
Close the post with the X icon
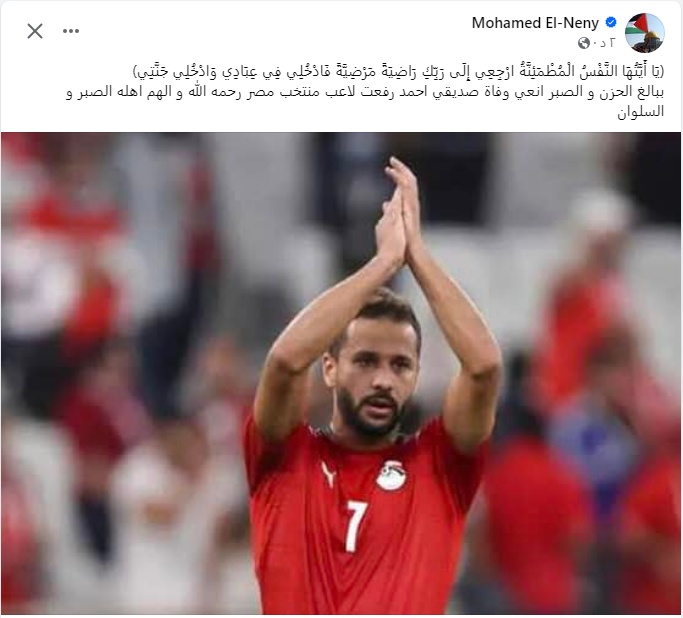pyautogui.click(x=35, y=31)
